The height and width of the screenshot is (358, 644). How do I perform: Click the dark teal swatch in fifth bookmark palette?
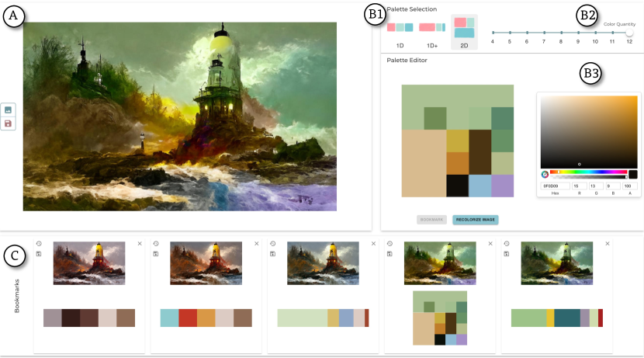[x=566, y=318]
